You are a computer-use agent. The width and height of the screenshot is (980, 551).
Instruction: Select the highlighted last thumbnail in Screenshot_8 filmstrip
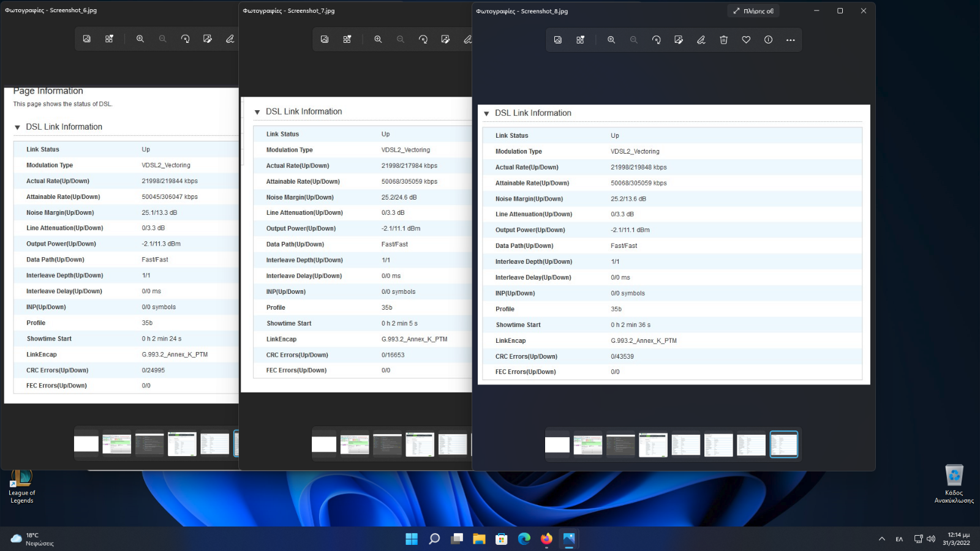point(783,444)
